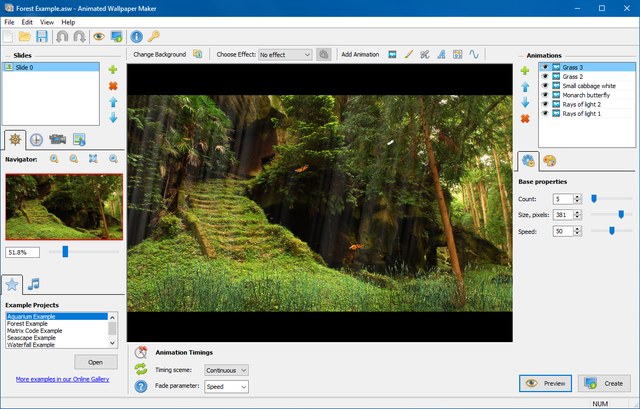Click the Undo arrow in the toolbar
Screen dimensions: 640x409
(61, 37)
